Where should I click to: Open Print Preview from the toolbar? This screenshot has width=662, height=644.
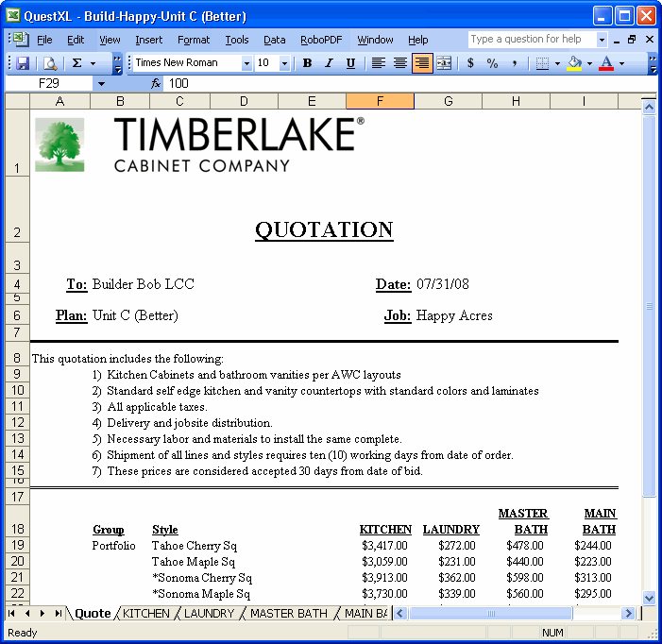50,63
